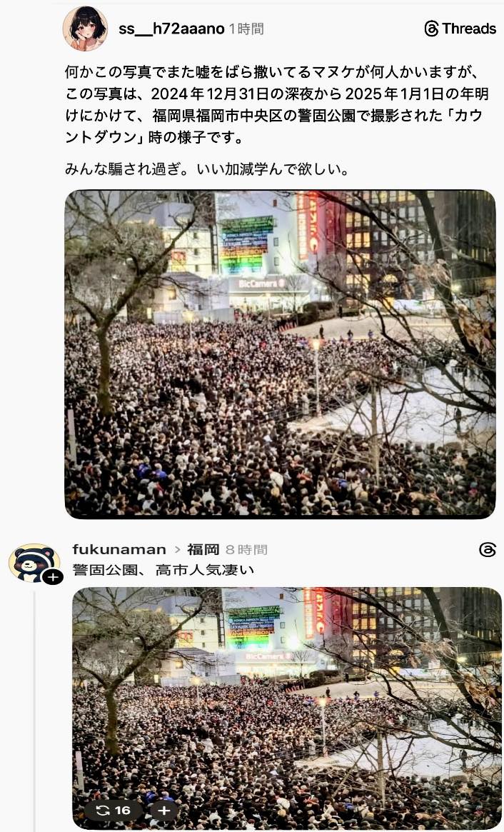Open the upper crowd photo in ss__h72aaano's post
The image size is (504, 832).
click(280, 354)
